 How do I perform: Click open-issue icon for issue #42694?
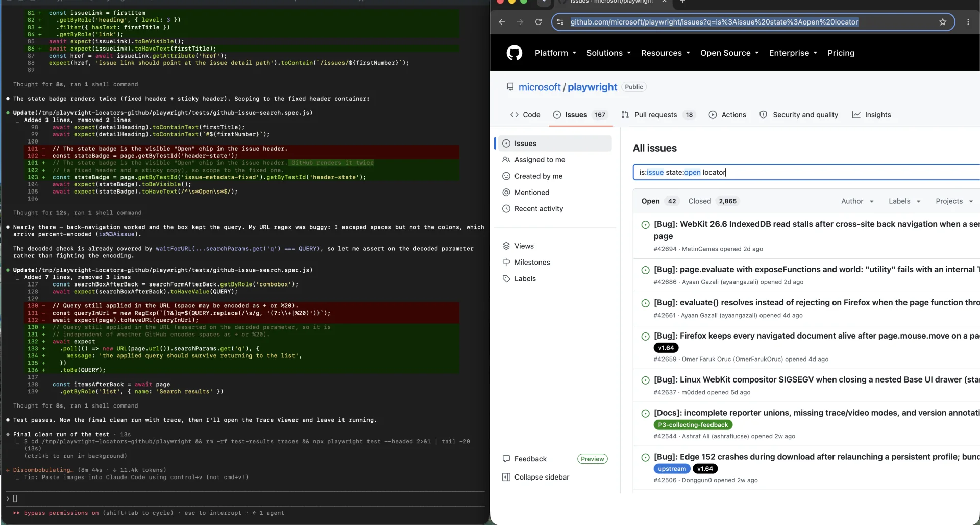pyautogui.click(x=645, y=224)
